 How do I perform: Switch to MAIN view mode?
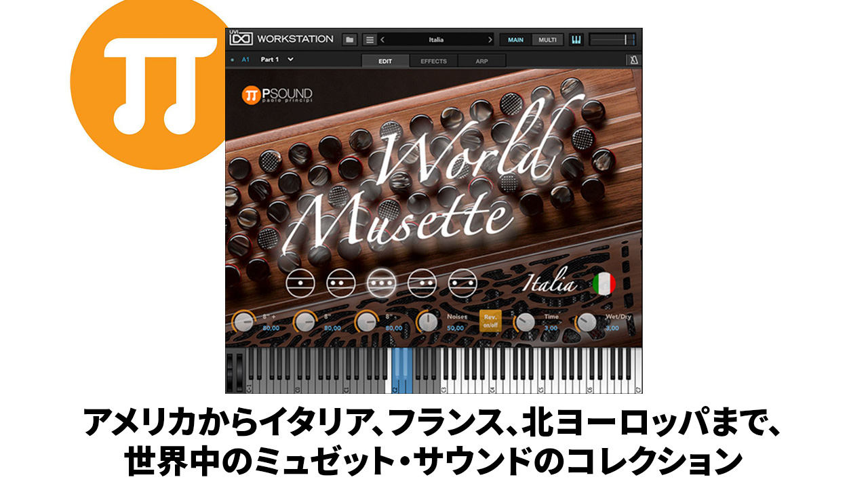click(515, 40)
